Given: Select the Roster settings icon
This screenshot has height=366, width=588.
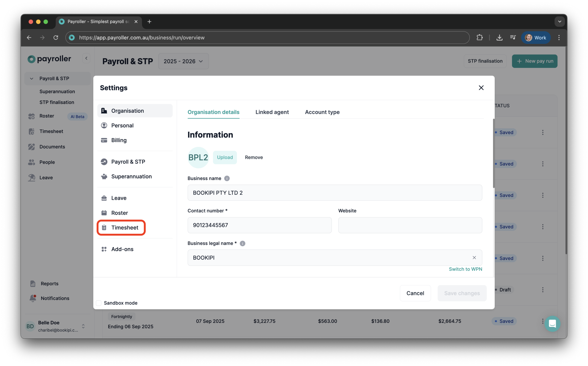Looking at the screenshot, I should pos(104,212).
